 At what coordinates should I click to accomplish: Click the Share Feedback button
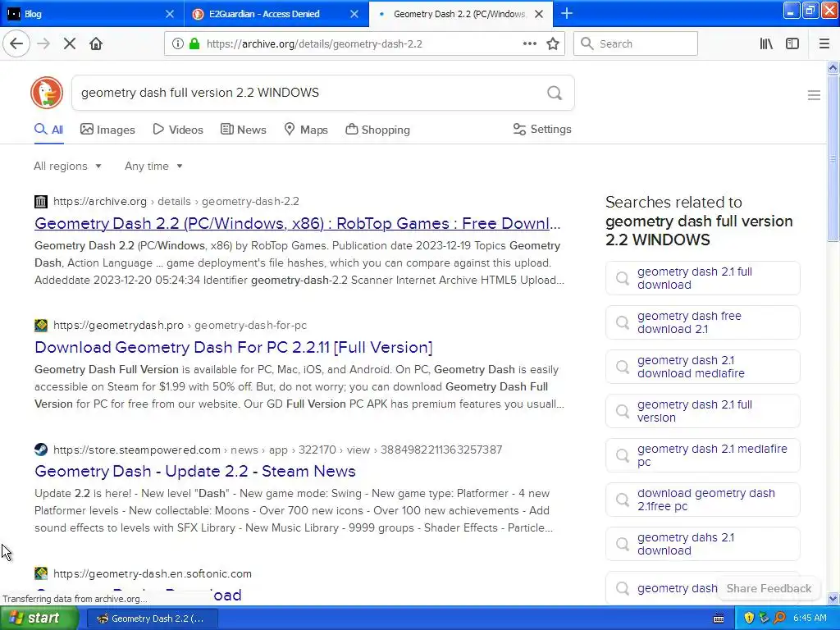pyautogui.click(x=769, y=588)
